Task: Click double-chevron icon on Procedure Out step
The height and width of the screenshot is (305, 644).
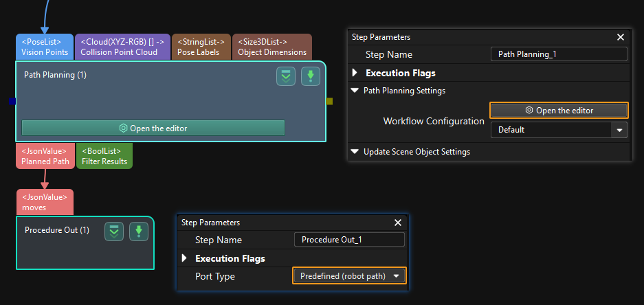Action: (x=114, y=231)
